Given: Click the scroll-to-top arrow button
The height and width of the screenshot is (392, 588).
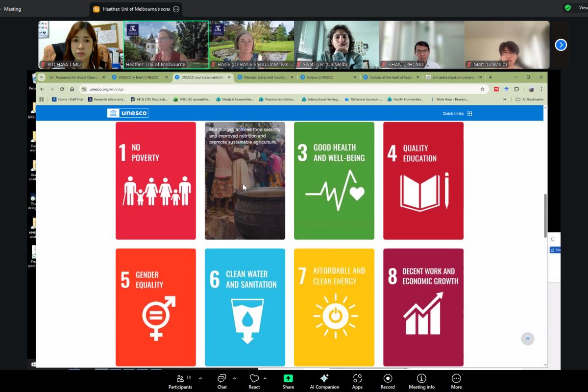Looking at the screenshot, I should [527, 339].
